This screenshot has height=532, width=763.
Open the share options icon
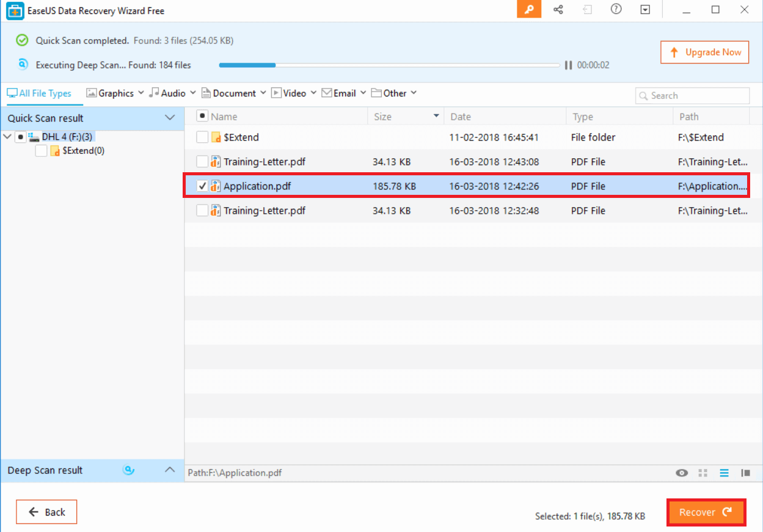(558, 10)
